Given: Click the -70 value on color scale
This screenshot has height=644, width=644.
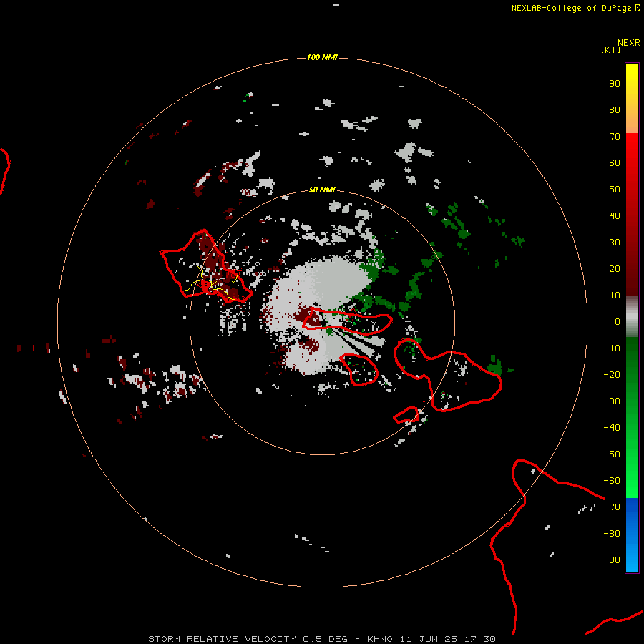Looking at the screenshot, I should coord(612,507).
